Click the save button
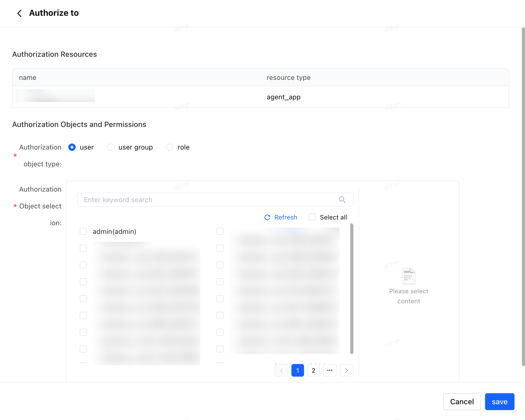This screenshot has height=420, width=525. (x=500, y=402)
